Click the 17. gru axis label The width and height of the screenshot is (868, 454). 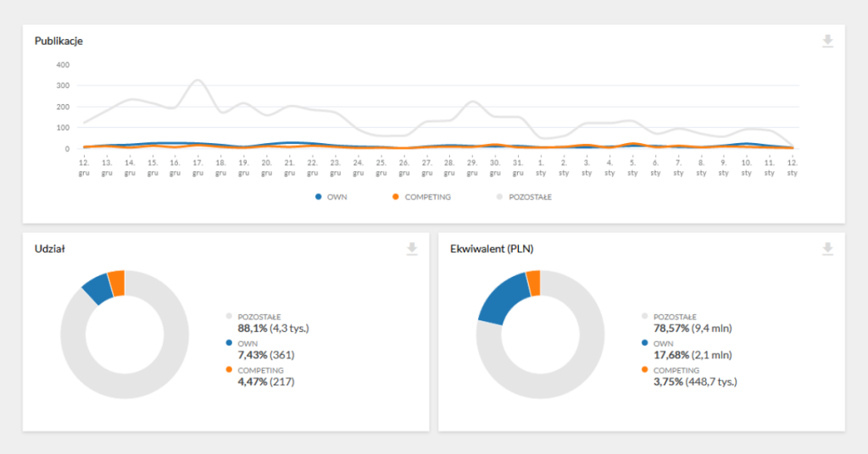(198, 168)
